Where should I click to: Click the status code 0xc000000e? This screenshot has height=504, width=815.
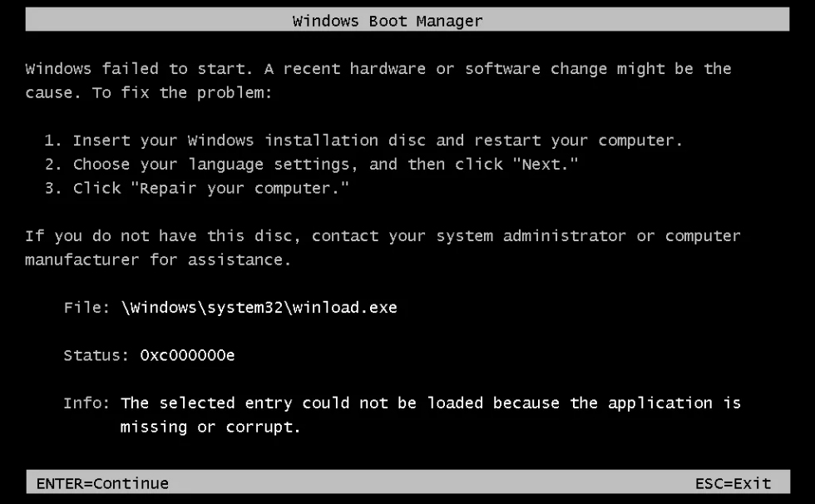tap(187, 355)
